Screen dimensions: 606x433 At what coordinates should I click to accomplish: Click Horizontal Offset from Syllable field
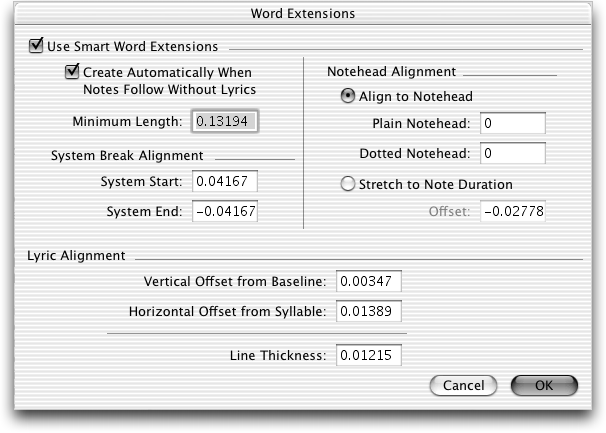click(x=369, y=311)
